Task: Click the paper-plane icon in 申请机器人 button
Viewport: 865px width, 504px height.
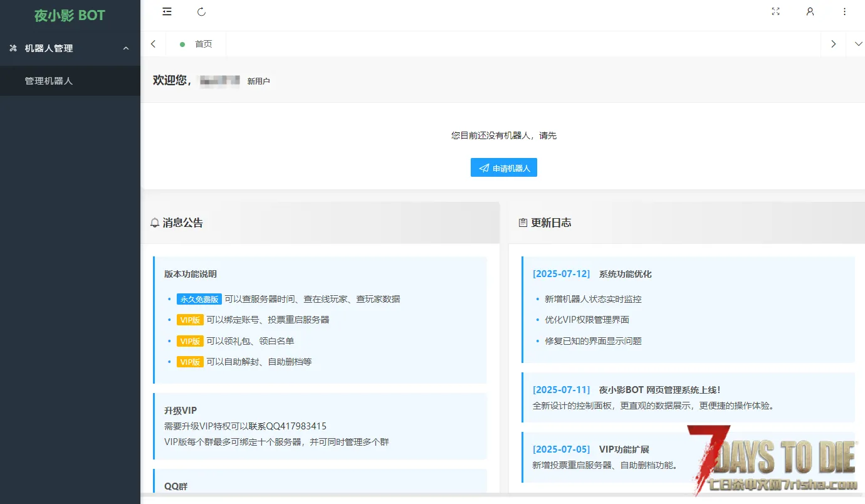Action: 484,168
